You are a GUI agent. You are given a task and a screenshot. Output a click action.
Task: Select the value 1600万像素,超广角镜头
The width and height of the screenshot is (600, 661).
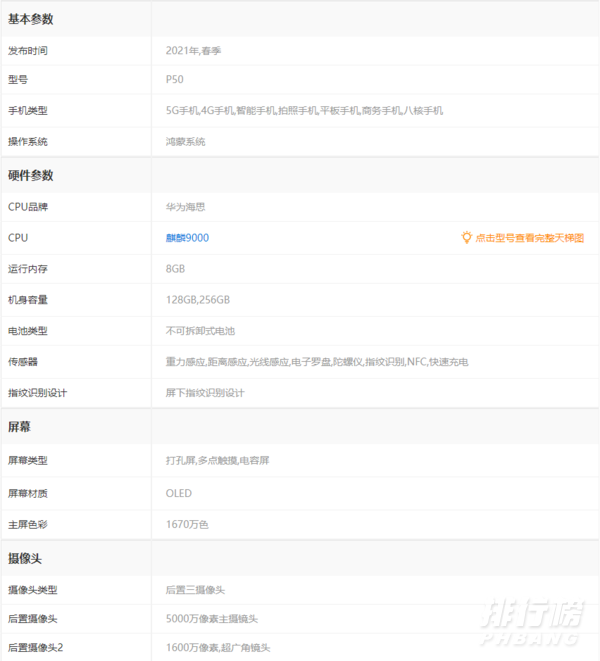point(218,648)
